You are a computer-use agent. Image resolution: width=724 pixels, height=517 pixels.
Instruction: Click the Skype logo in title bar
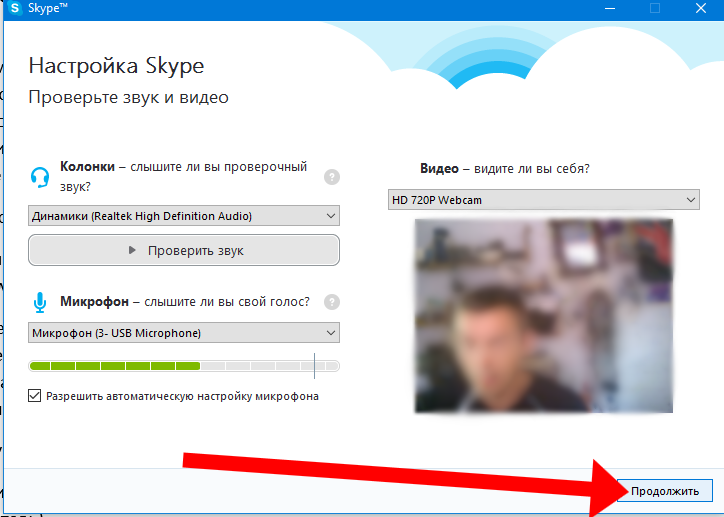coord(16,9)
